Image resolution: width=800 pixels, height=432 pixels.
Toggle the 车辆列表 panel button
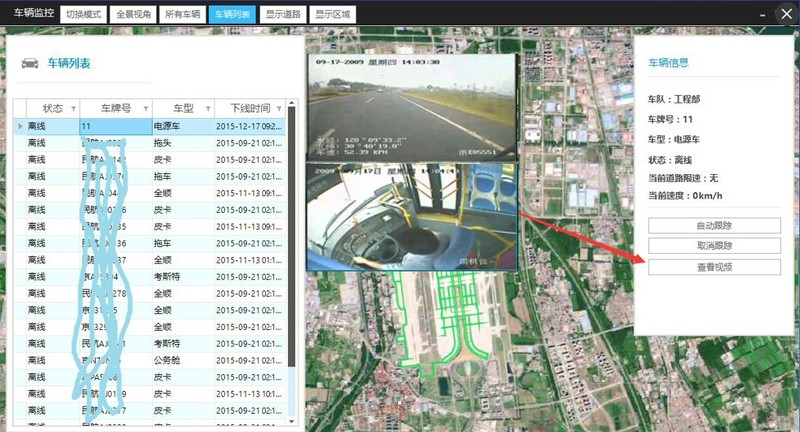(x=232, y=14)
